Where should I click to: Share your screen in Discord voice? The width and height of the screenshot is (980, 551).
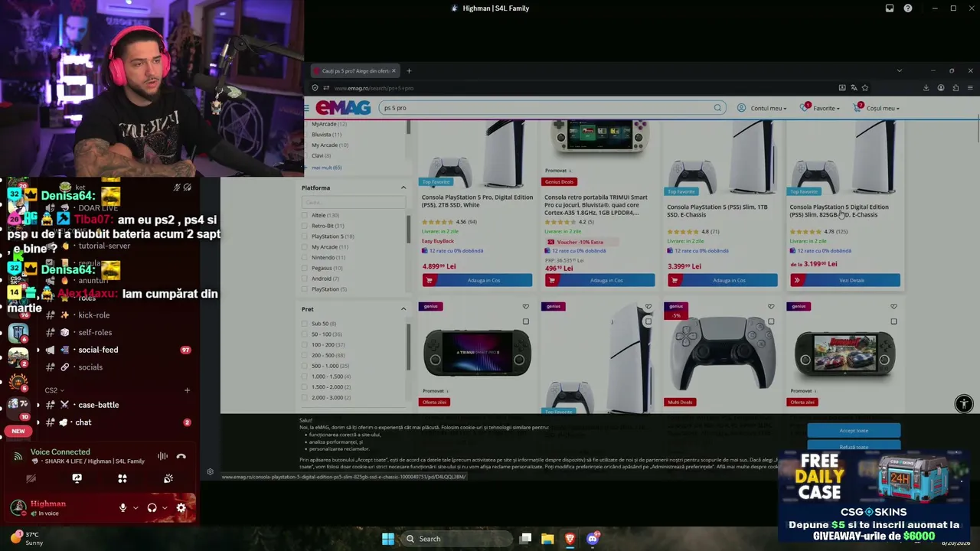(77, 478)
